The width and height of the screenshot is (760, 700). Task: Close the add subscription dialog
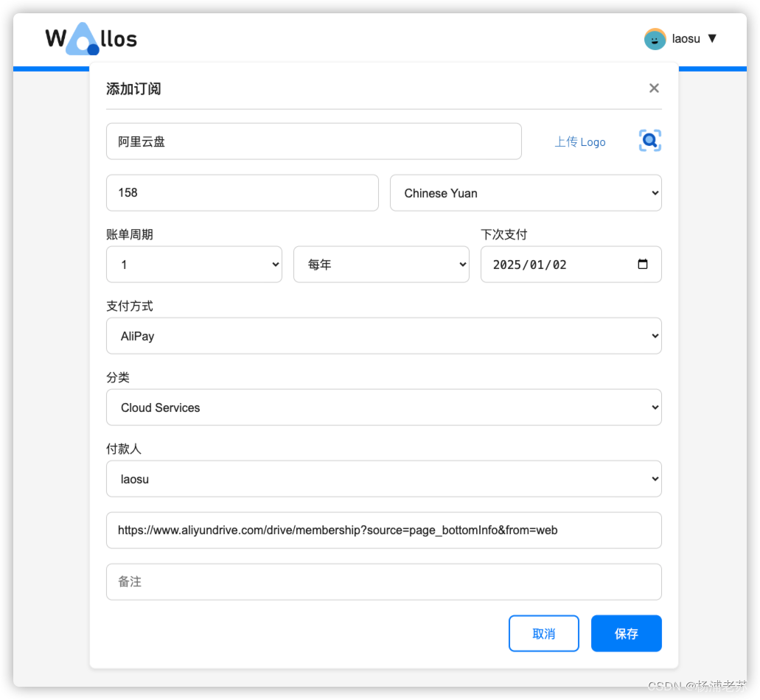pos(654,88)
